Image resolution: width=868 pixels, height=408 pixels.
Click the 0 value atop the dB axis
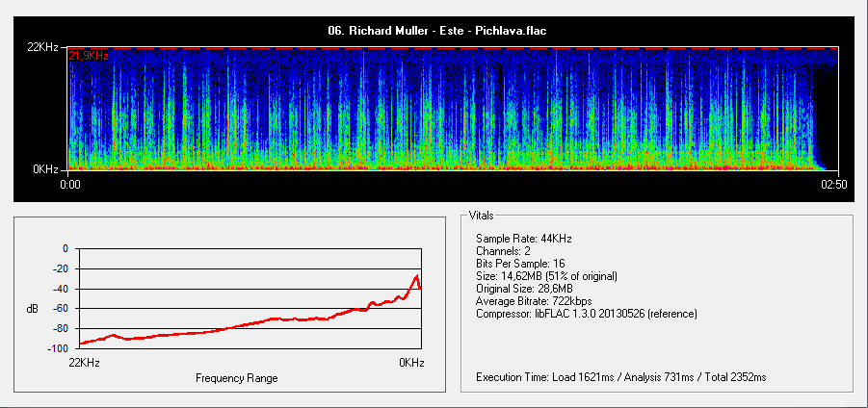[x=66, y=248]
